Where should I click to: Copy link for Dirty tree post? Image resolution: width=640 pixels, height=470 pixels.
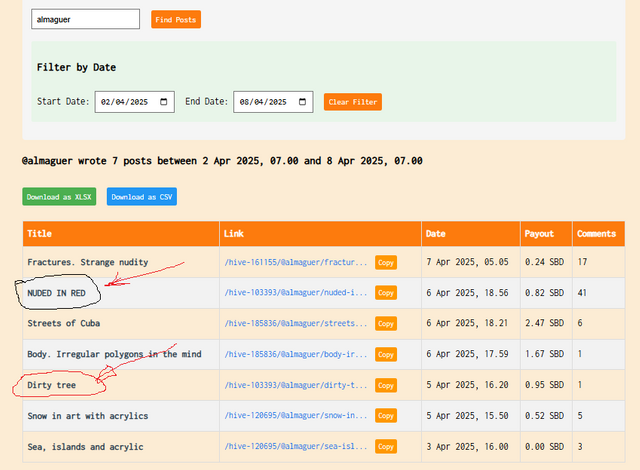(386, 385)
